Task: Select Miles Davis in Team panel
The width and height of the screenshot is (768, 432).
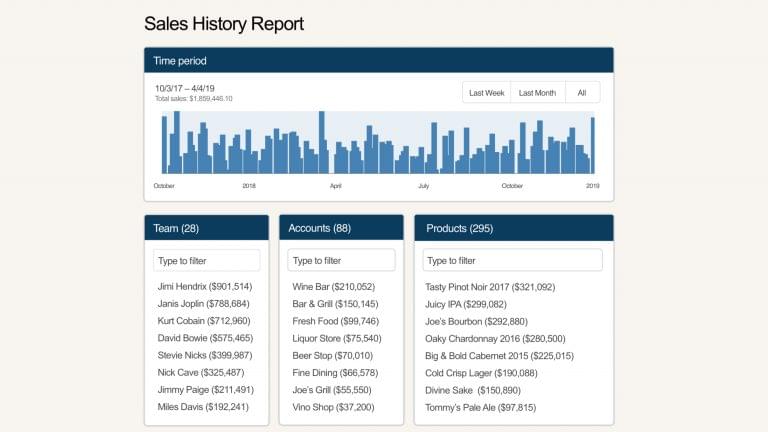Action: pyautogui.click(x=203, y=407)
